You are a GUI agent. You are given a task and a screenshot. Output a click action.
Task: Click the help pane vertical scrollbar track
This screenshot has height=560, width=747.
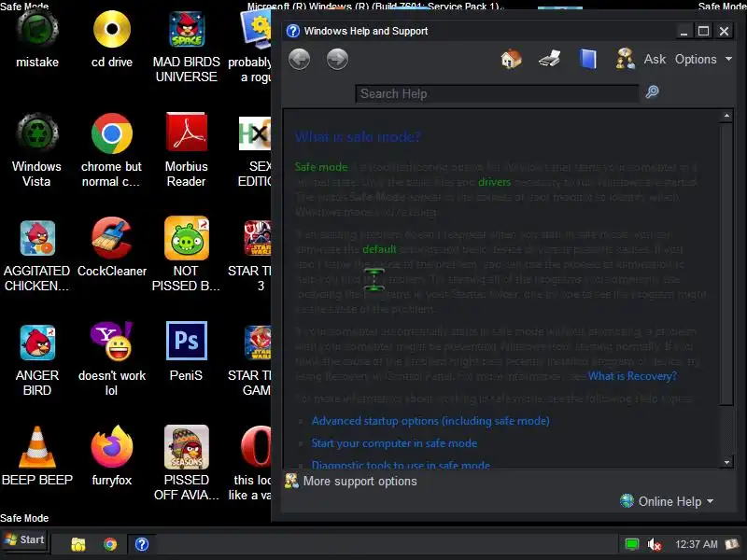[726, 431]
